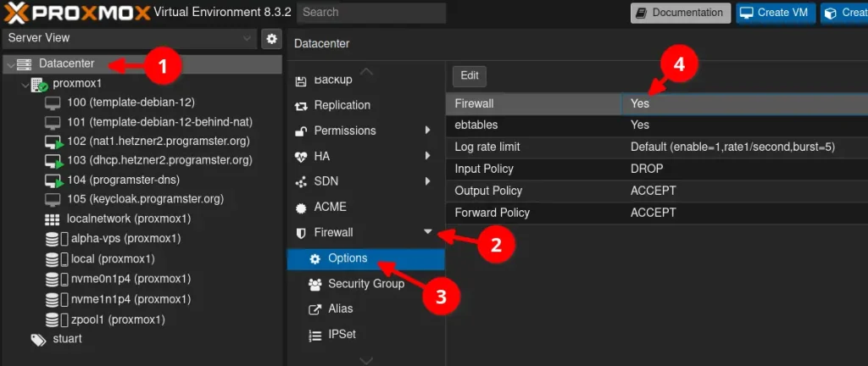Click the ACME certificate icon
The image size is (868, 366).
(x=301, y=208)
